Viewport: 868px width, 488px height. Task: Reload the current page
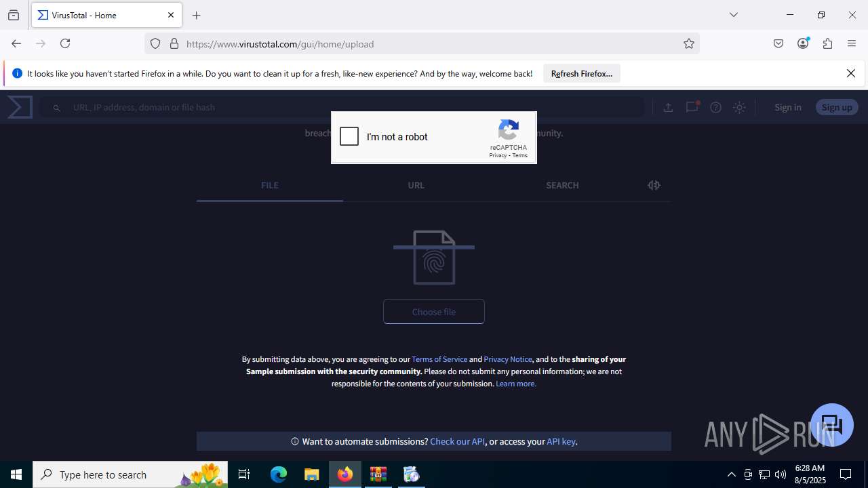coord(65,43)
